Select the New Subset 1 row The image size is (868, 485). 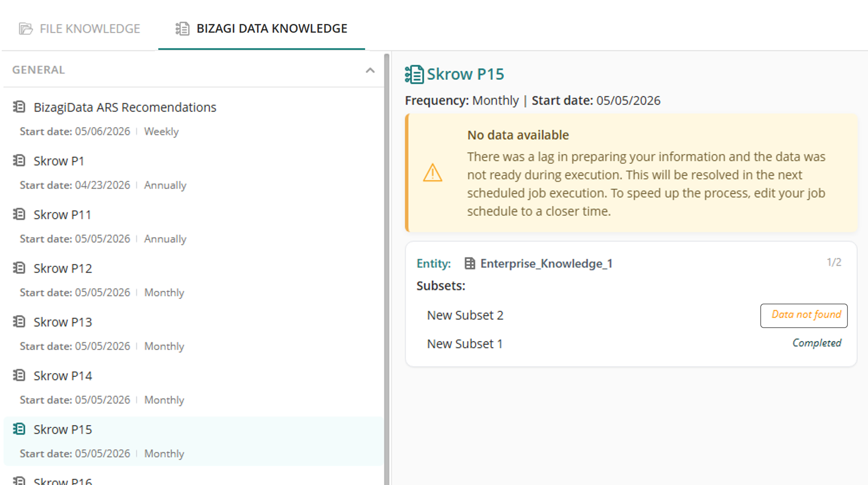631,344
